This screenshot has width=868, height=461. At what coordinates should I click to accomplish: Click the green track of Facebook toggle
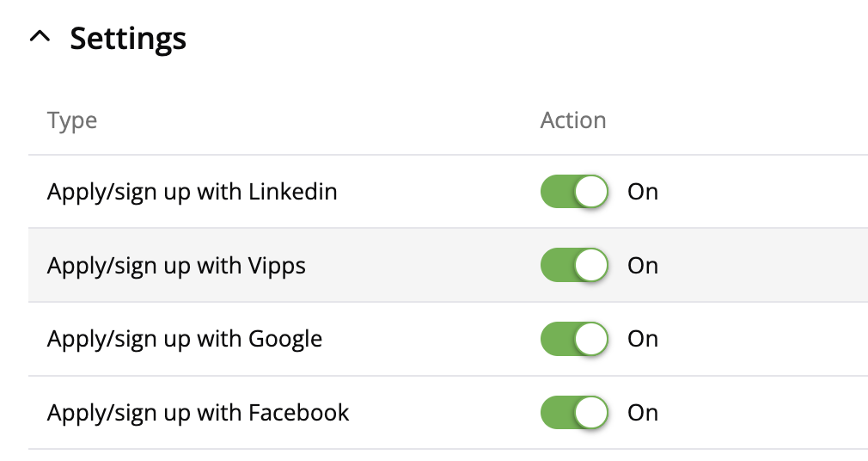[557, 413]
